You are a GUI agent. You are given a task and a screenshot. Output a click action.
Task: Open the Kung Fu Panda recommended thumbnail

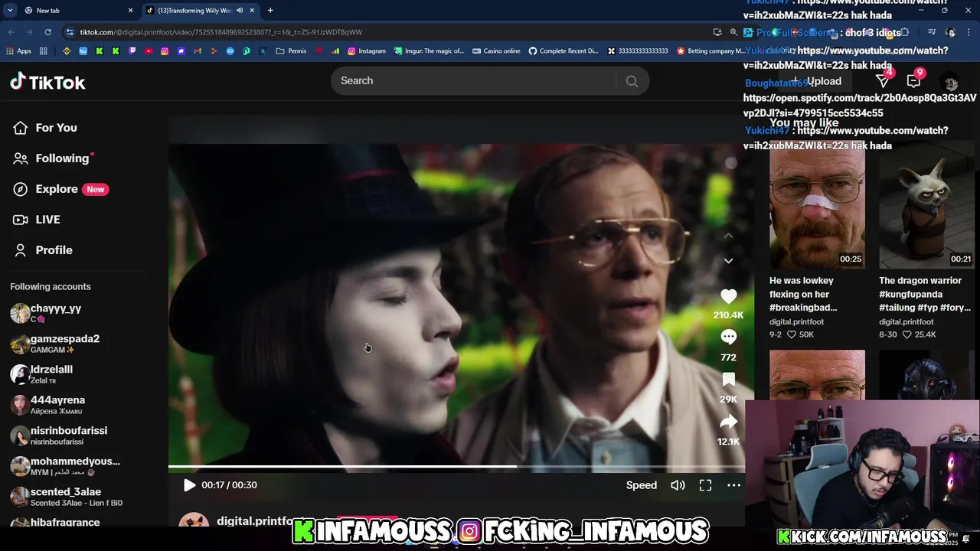coord(926,205)
